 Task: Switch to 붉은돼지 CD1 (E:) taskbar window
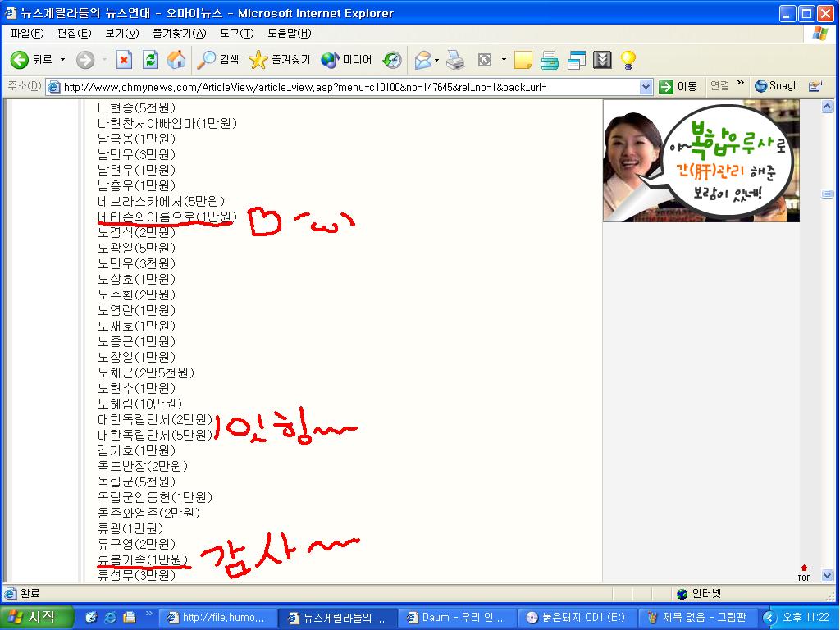(x=578, y=618)
